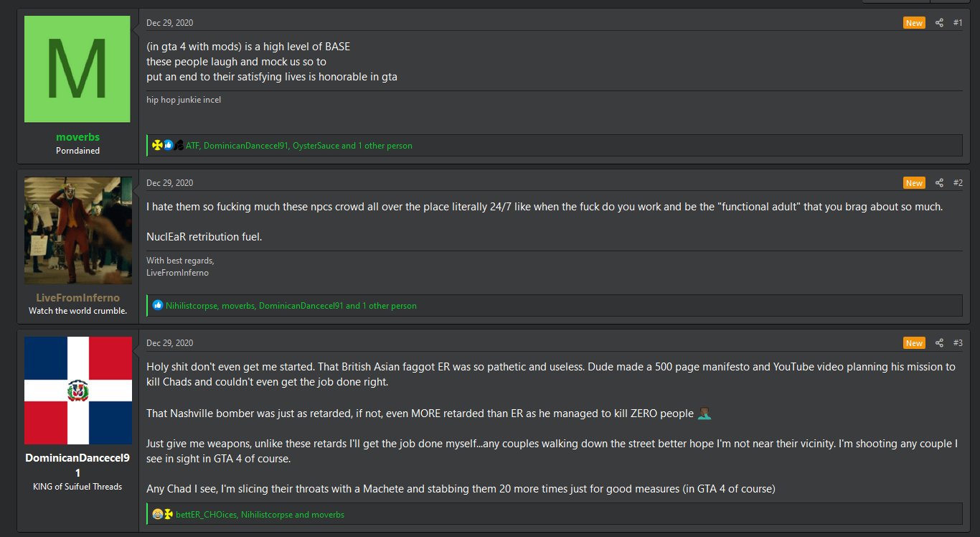Click the blue thumbs-up reaction icon on post #1

(168, 146)
